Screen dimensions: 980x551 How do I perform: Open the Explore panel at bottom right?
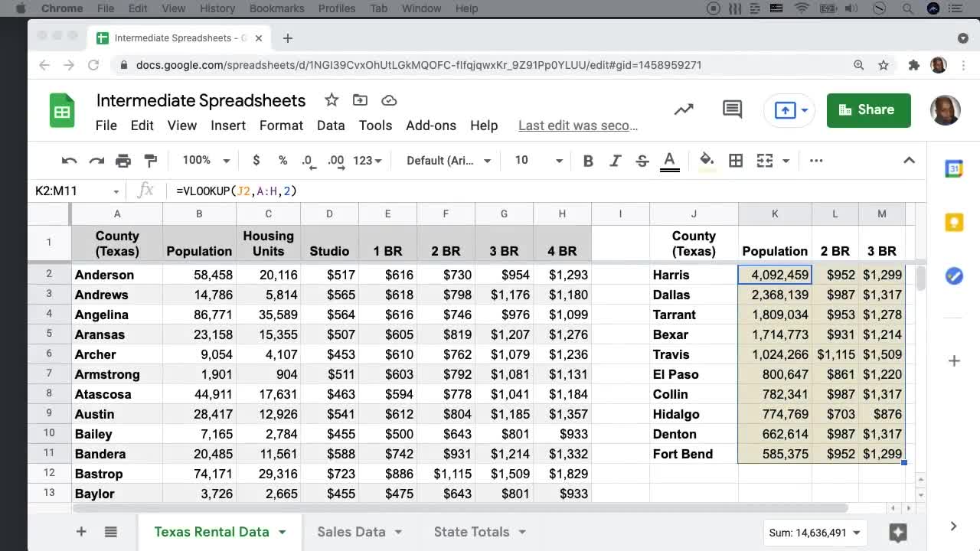coord(898,533)
